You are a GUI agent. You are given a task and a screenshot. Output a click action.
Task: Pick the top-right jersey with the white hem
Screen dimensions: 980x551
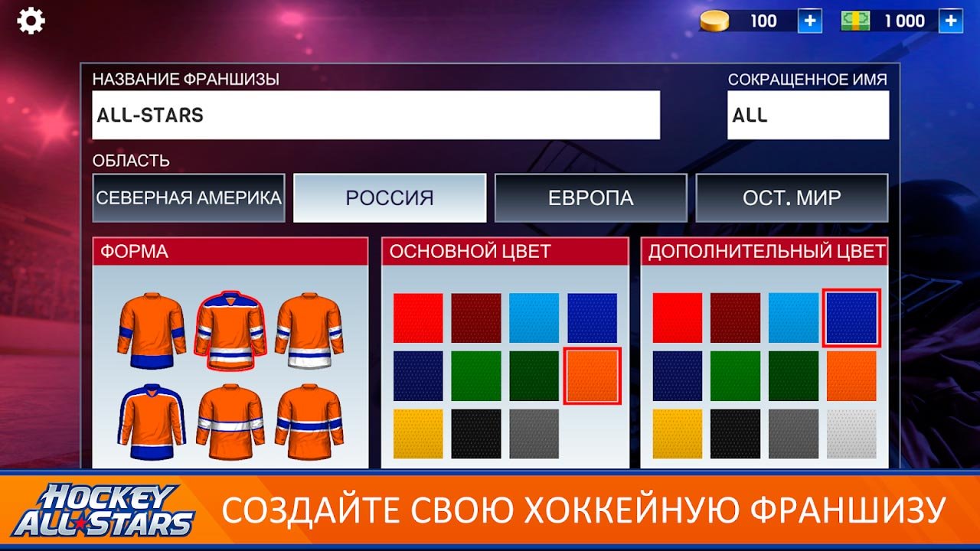point(308,331)
